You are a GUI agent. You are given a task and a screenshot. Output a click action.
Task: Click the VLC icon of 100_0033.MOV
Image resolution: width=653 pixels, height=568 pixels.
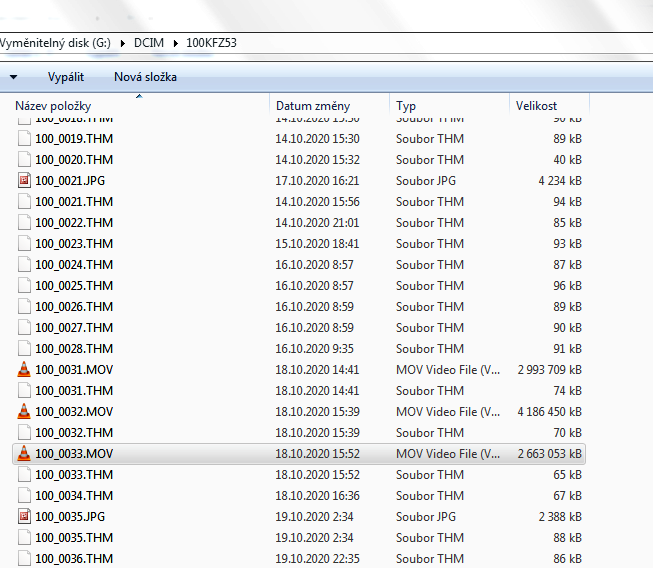click(24, 453)
